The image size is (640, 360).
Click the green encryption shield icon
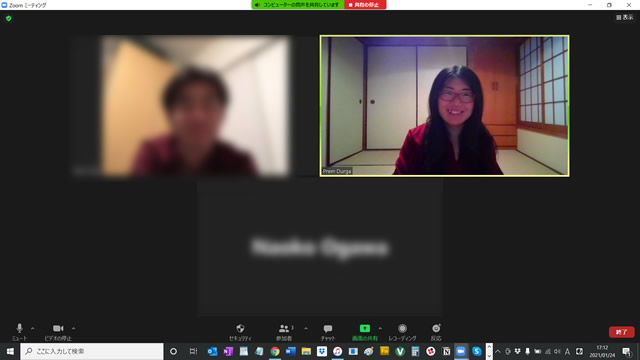coord(9,18)
